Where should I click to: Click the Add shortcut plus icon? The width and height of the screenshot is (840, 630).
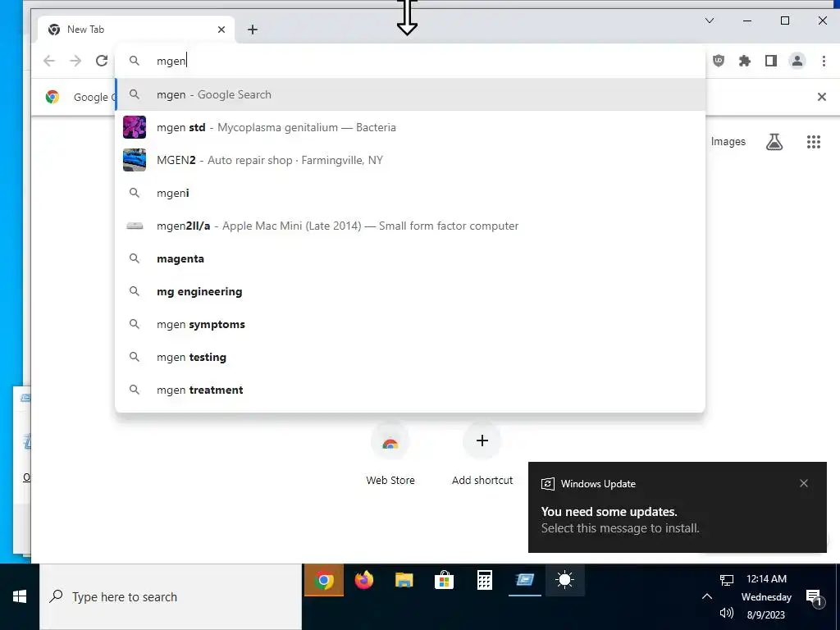[482, 441]
